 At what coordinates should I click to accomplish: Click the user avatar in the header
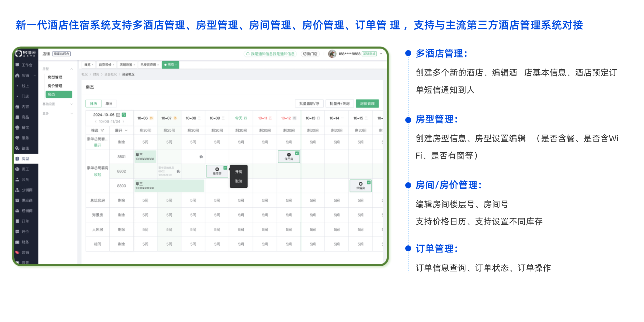(x=332, y=54)
